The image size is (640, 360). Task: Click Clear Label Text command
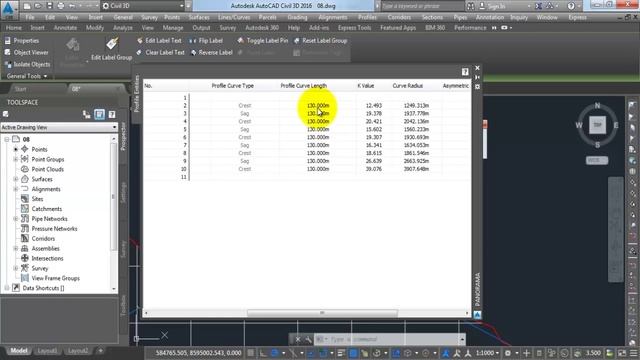160,53
